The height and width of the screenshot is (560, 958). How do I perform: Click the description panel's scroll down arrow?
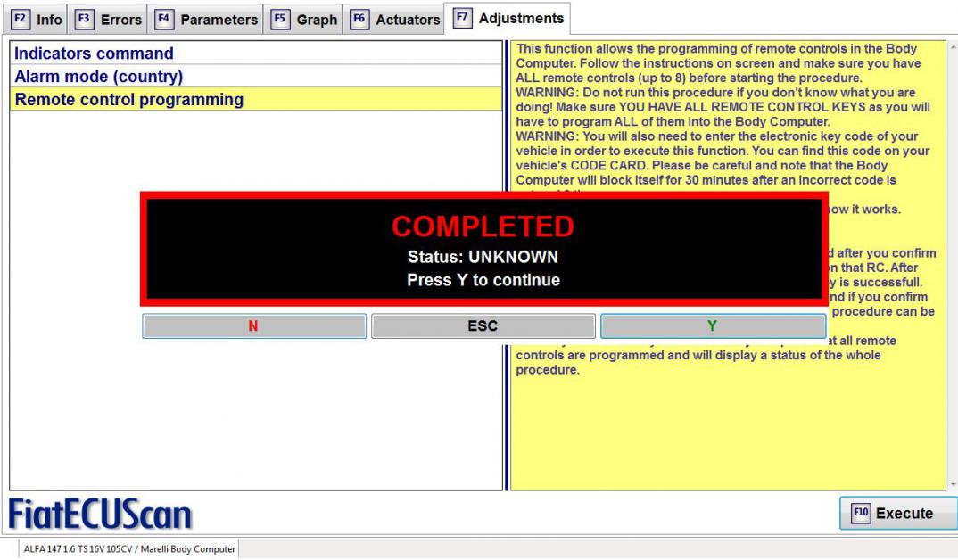point(953,485)
